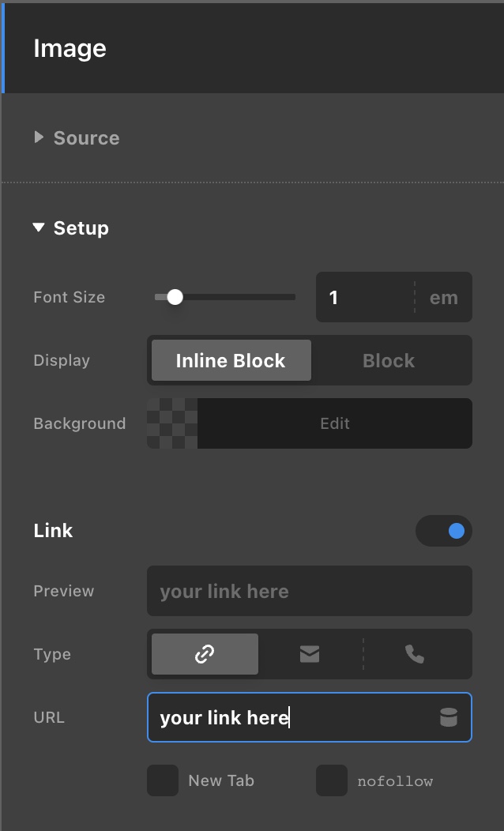The width and height of the screenshot is (504, 831).
Task: Check the nofollow checkbox
Action: tap(332, 780)
